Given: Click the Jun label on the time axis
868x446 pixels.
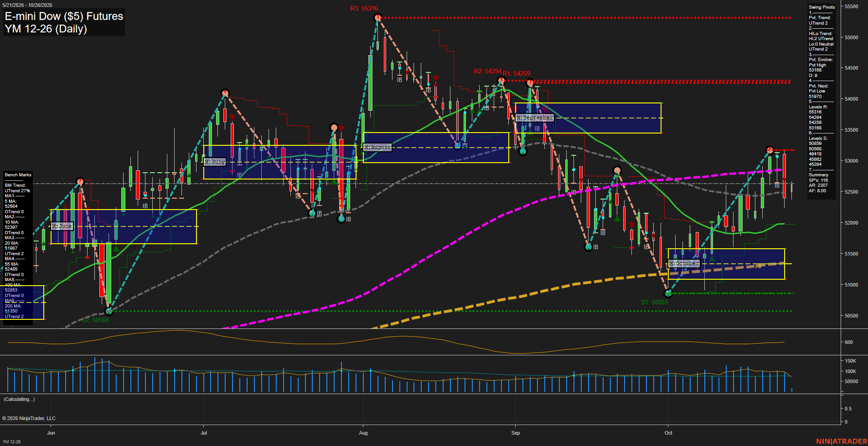Looking at the screenshot, I should coord(51,433).
